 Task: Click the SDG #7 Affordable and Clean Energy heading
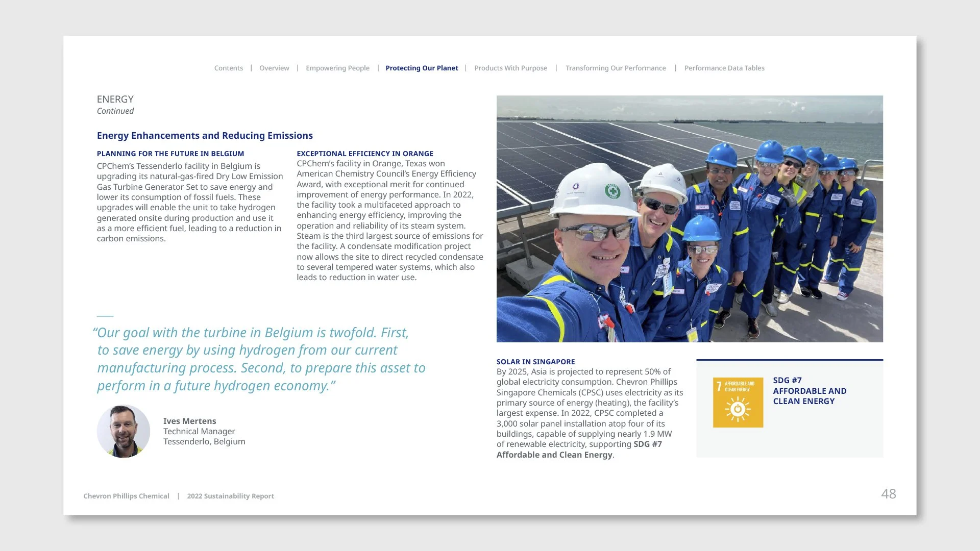pos(809,391)
